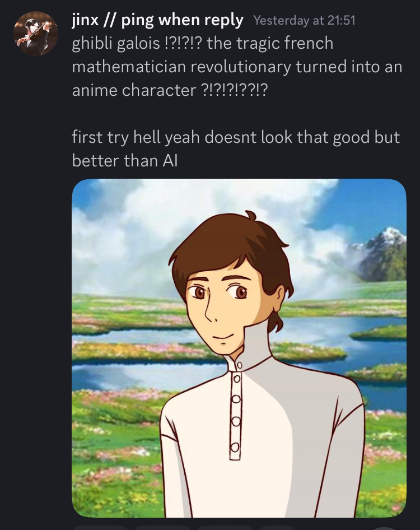The image size is (420, 530).
Task: Open the attached Ghibli Galois drawing
Action: (239, 348)
